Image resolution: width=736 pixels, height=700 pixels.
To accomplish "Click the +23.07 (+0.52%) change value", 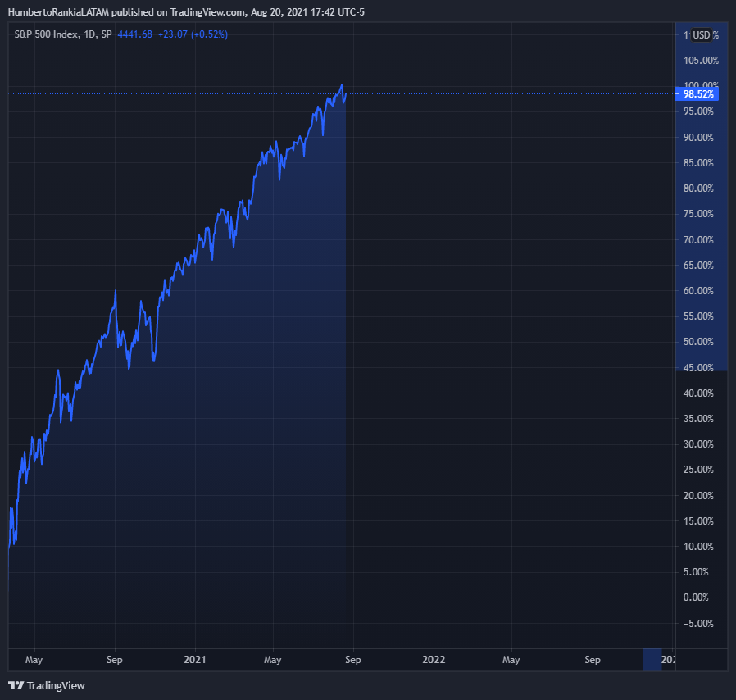I will [193, 34].
